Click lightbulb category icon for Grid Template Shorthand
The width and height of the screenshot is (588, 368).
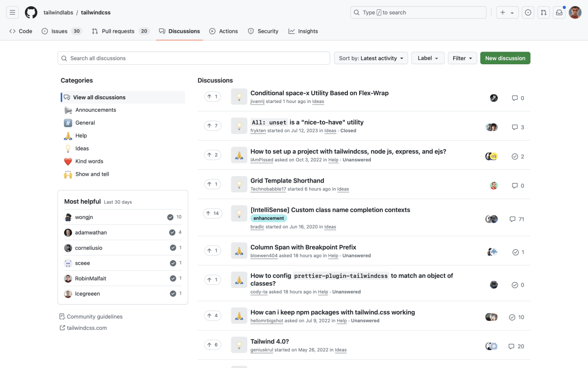(239, 184)
